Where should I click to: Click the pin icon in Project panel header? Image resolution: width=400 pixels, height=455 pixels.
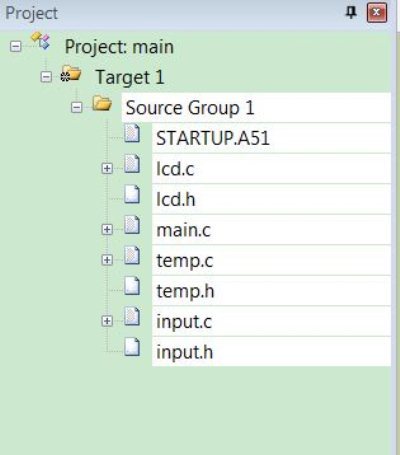(x=351, y=13)
